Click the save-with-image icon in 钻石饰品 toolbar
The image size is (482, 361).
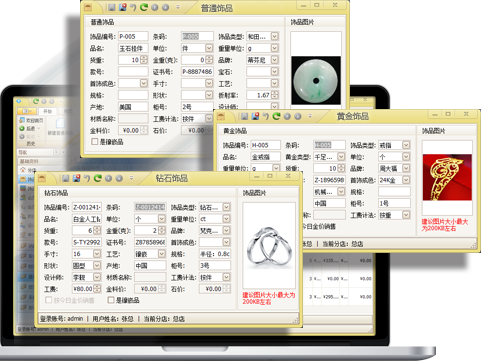[77, 178]
